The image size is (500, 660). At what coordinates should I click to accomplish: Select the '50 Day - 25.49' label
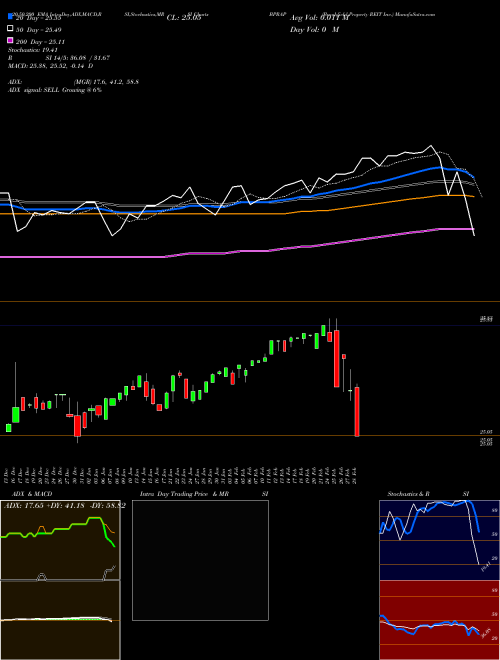39,30
